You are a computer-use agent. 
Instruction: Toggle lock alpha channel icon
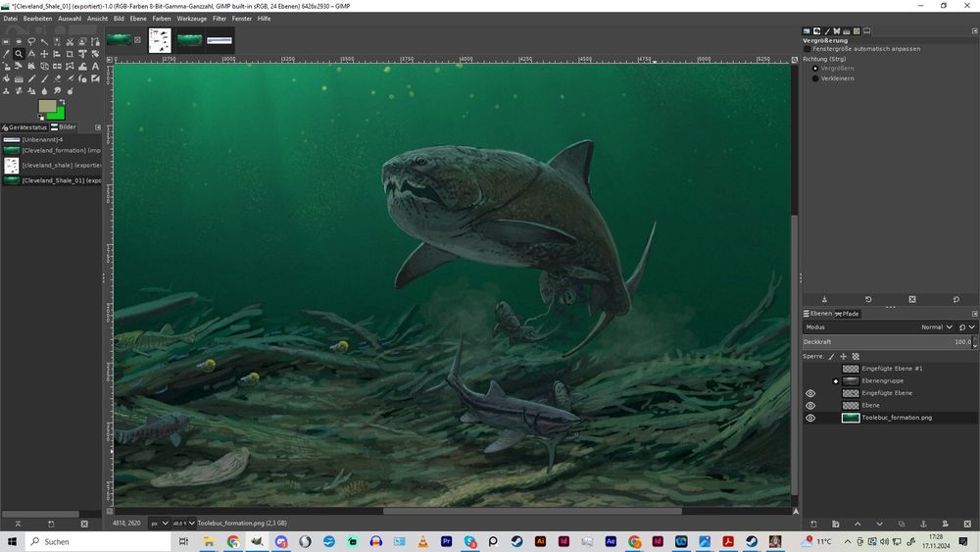tap(856, 356)
